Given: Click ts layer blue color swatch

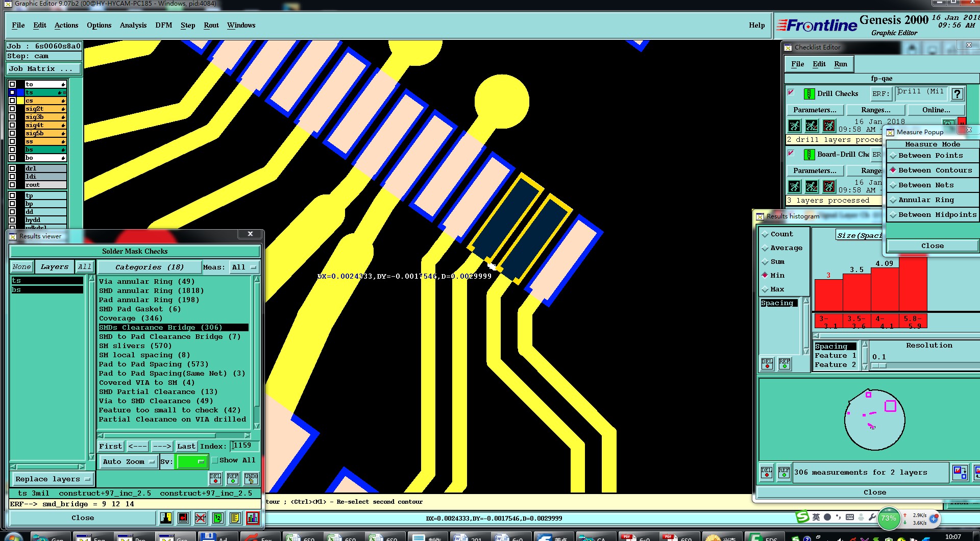Looking at the screenshot, I should (x=20, y=92).
